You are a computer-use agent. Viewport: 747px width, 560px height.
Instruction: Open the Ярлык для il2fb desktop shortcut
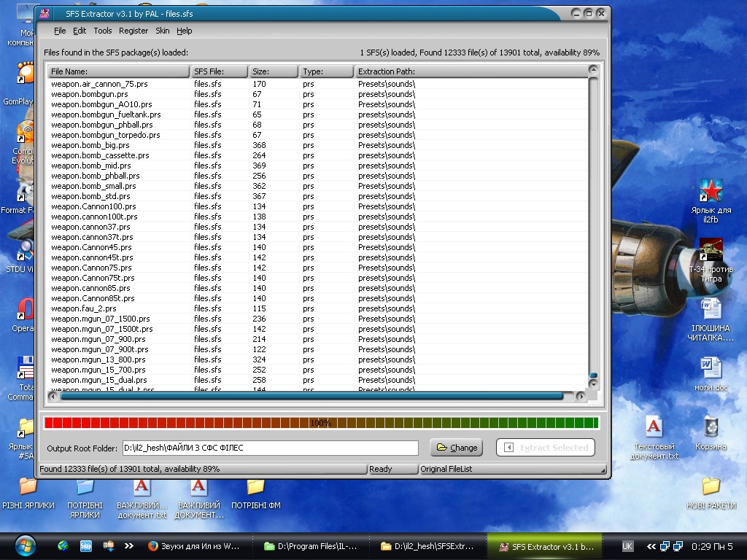(711, 201)
